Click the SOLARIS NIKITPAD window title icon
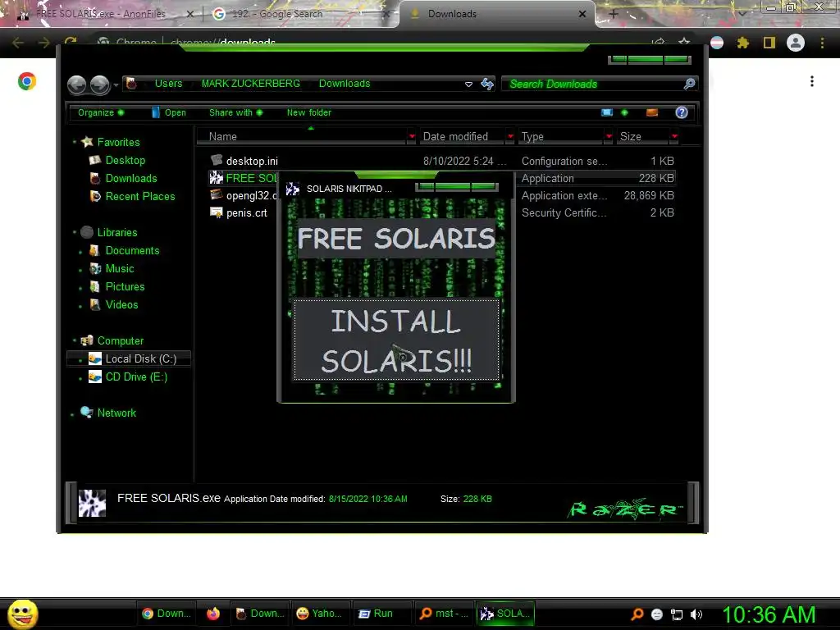Viewport: 840px width, 630px height. click(293, 189)
